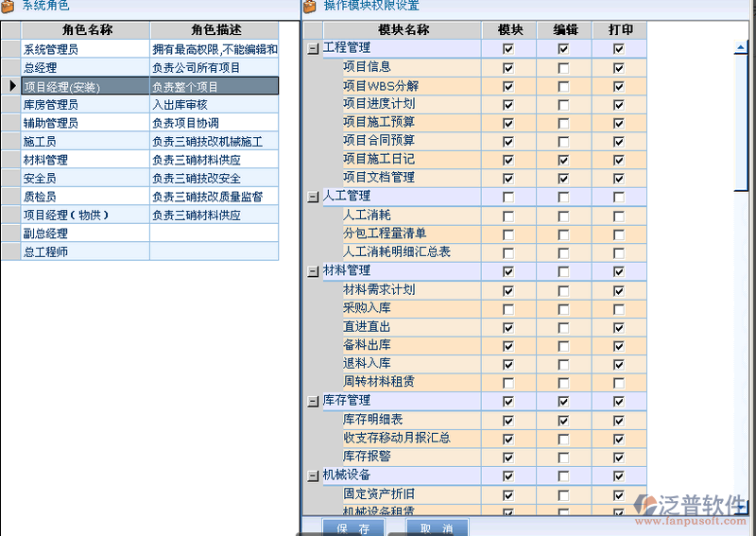Uncheck 打印 checkbox for 项目文档管理

click(619, 179)
